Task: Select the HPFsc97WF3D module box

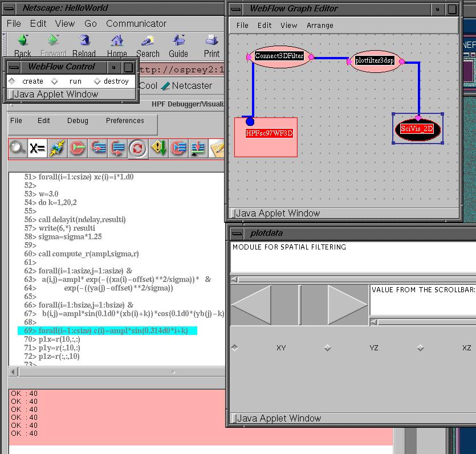Action: pyautogui.click(x=266, y=137)
